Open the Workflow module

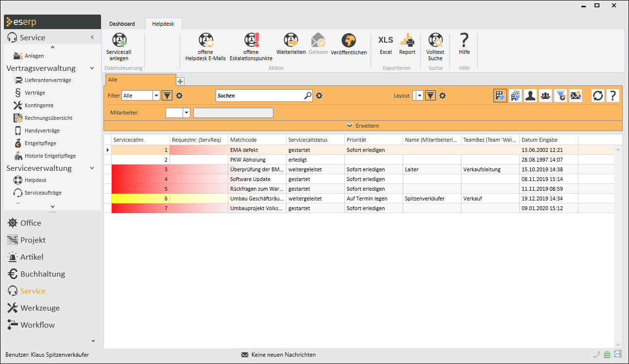(x=37, y=325)
